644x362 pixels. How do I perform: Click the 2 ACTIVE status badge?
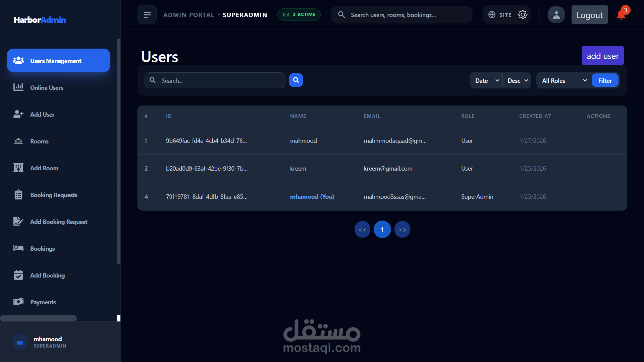click(x=299, y=15)
